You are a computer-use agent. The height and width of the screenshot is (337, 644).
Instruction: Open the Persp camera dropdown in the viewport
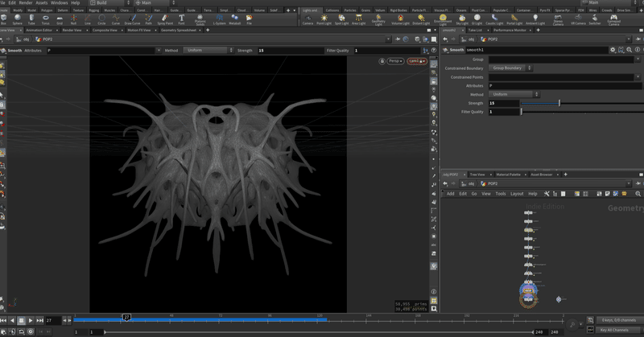click(x=394, y=60)
